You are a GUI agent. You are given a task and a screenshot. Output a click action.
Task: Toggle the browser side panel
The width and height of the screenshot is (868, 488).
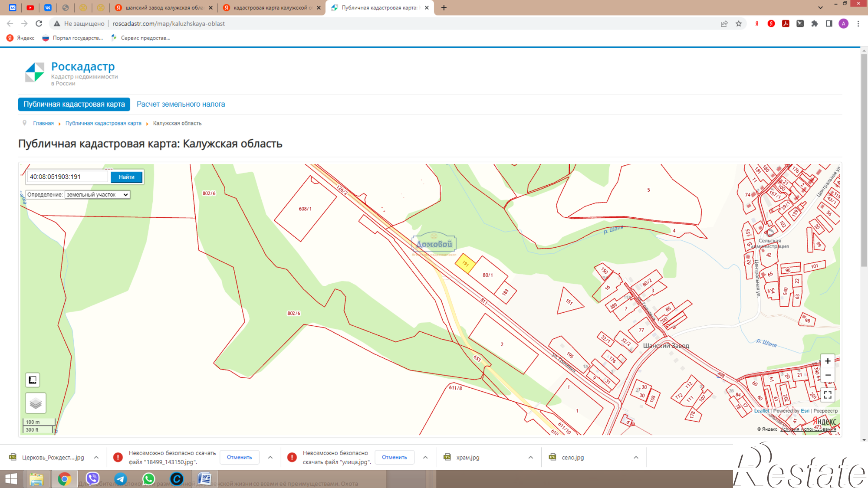829,23
